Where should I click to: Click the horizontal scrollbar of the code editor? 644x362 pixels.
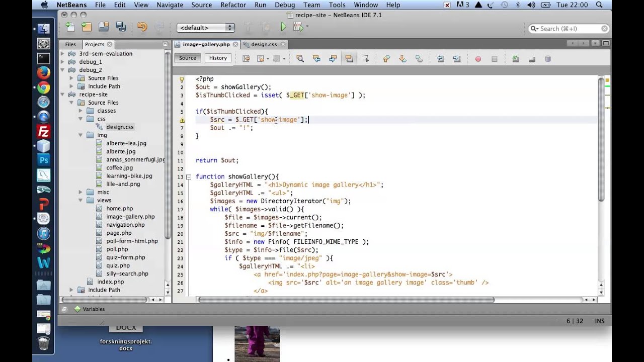pos(346,300)
